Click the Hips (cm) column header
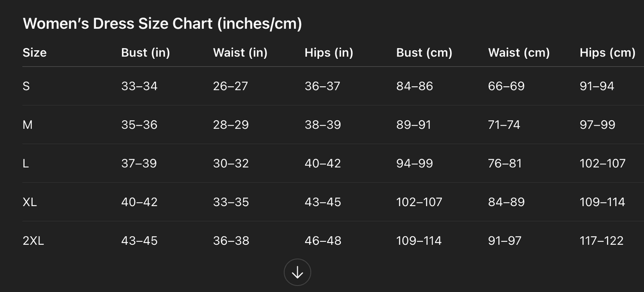 607,53
